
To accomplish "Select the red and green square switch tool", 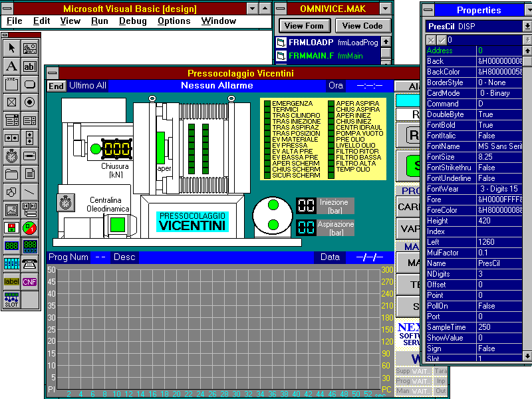I will [11, 228].
